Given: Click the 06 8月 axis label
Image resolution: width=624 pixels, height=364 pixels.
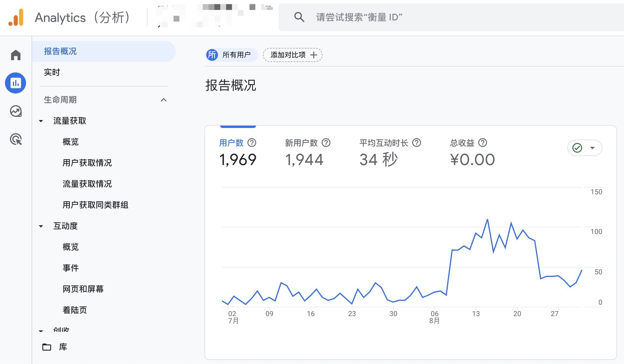Looking at the screenshot, I should 434,317.
